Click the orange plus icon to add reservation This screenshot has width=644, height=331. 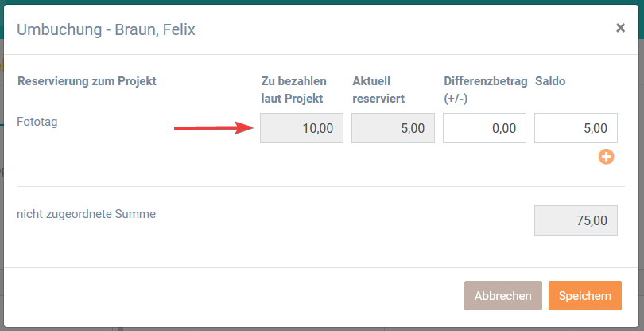[x=606, y=157]
